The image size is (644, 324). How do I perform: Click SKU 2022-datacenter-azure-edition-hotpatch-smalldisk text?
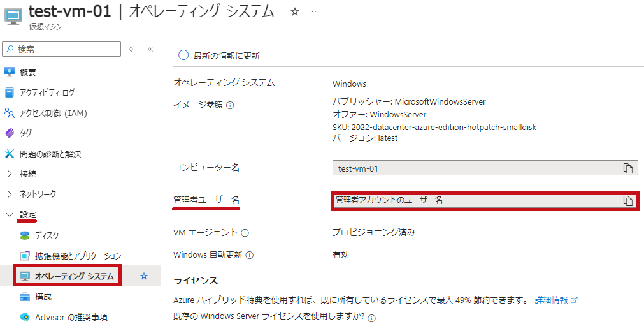tap(434, 128)
